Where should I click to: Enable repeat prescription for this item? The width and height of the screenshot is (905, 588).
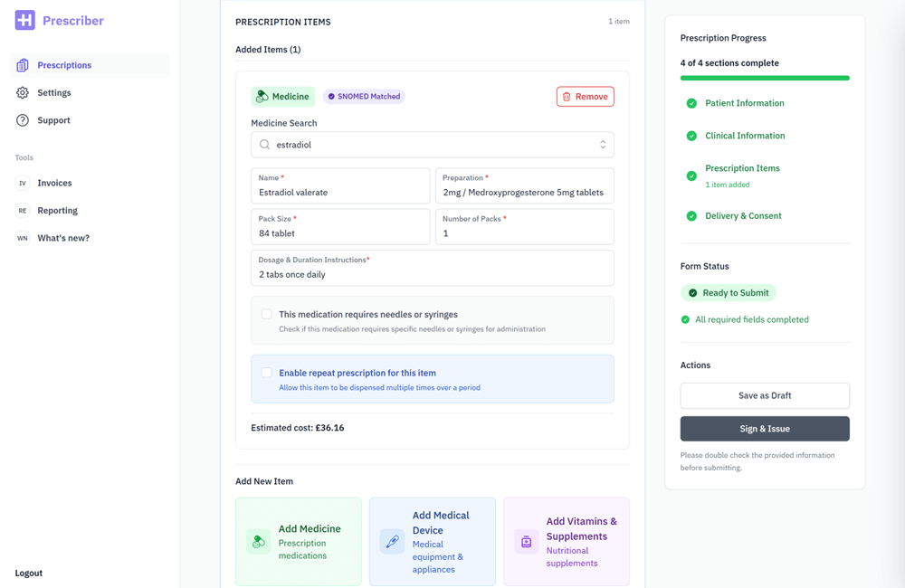tap(267, 373)
